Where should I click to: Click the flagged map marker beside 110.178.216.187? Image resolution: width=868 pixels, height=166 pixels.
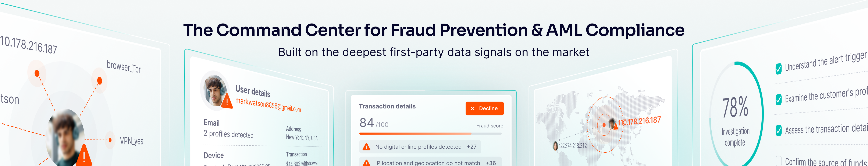[613, 124]
